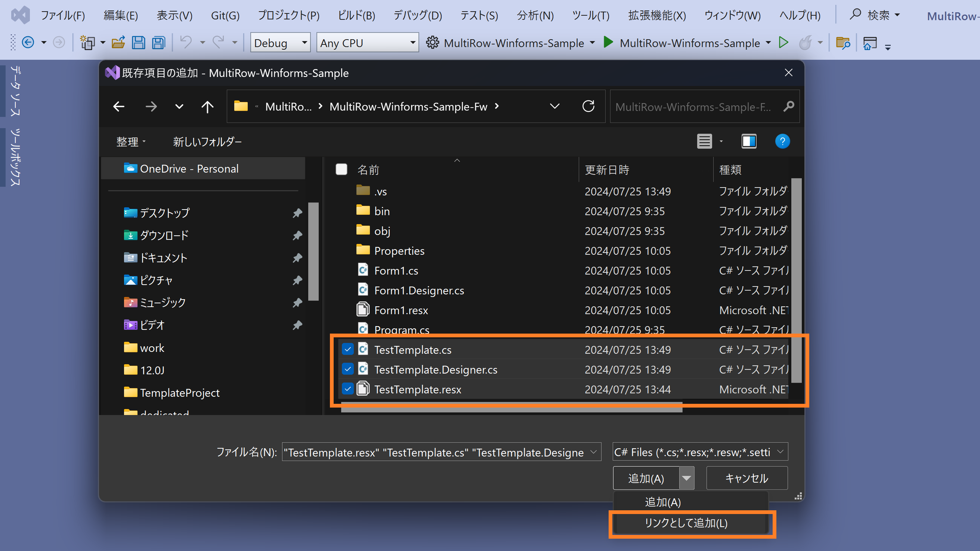The image size is (980, 551).
Task: Click the navigation pane vertical scrollbar
Action: (313, 251)
